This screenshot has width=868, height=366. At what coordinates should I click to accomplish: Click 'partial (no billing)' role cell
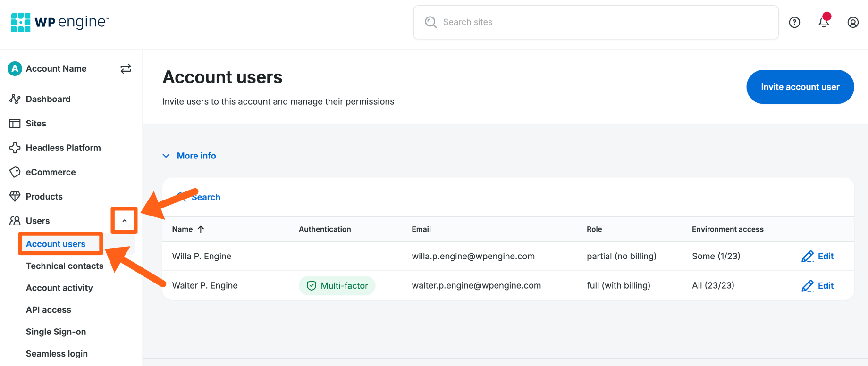[622, 257]
